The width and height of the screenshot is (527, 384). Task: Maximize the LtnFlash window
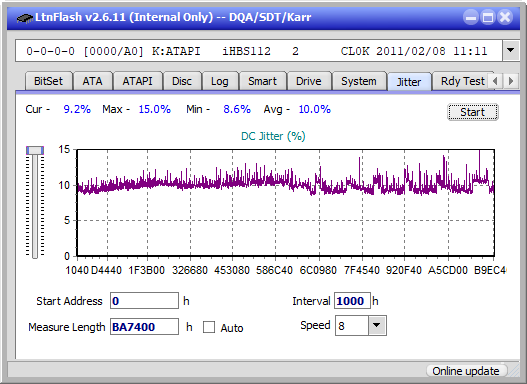pyautogui.click(x=488, y=17)
